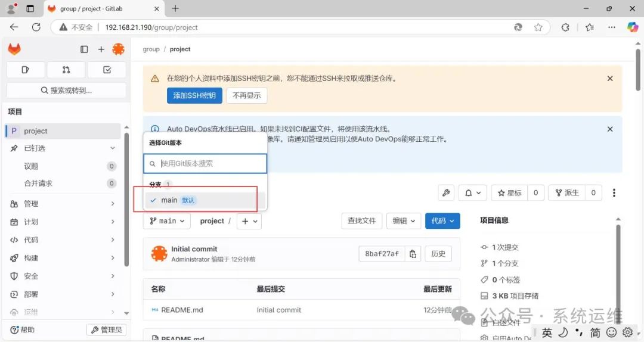Click the 帮助 help link
644x342 pixels.
pyautogui.click(x=23, y=329)
